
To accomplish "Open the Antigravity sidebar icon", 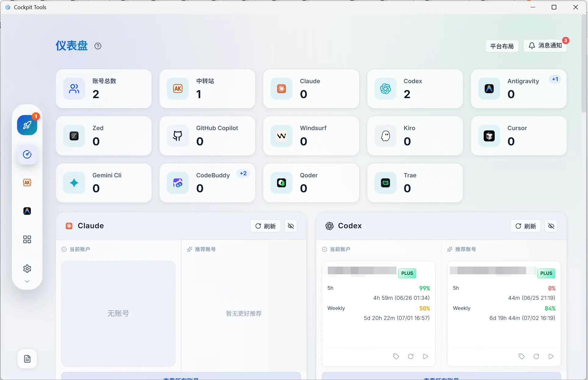I will [x=27, y=211].
